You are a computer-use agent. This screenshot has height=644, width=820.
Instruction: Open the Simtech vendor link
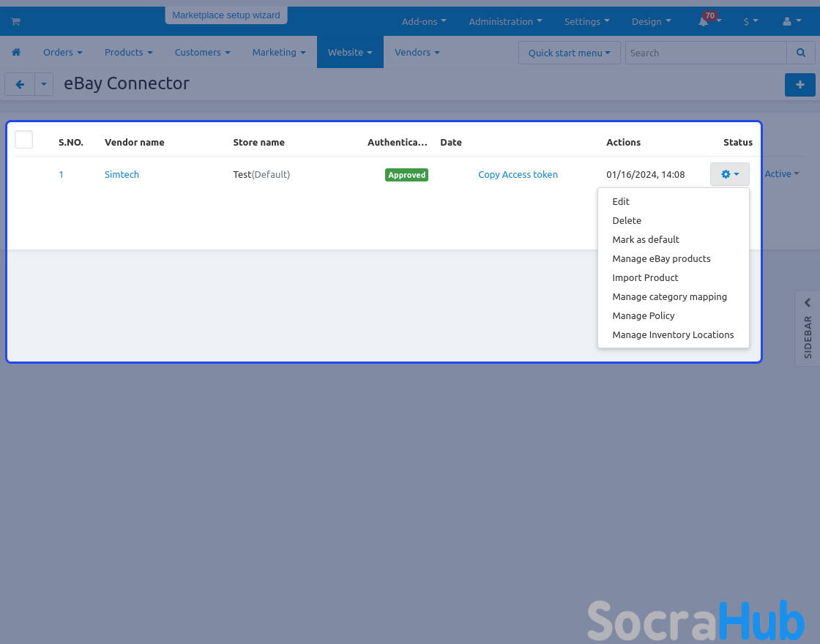pos(122,174)
